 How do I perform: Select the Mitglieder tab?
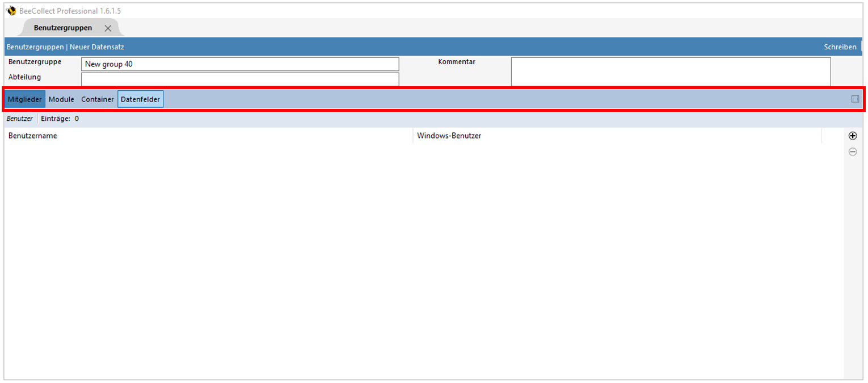pyautogui.click(x=24, y=99)
